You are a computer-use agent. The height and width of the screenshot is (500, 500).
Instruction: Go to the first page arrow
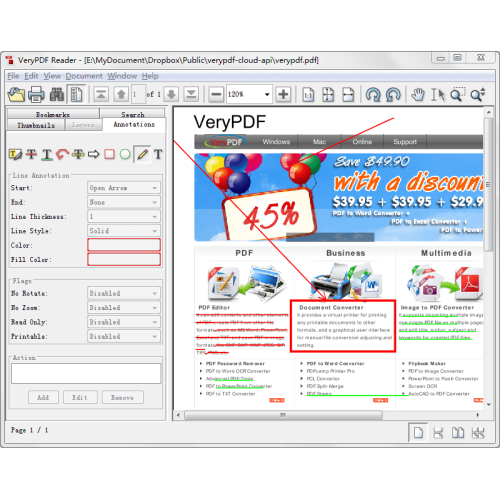pos(101,94)
